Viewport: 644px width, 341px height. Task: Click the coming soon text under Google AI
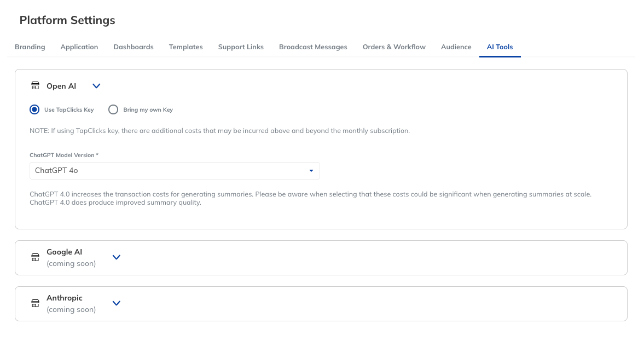(71, 263)
